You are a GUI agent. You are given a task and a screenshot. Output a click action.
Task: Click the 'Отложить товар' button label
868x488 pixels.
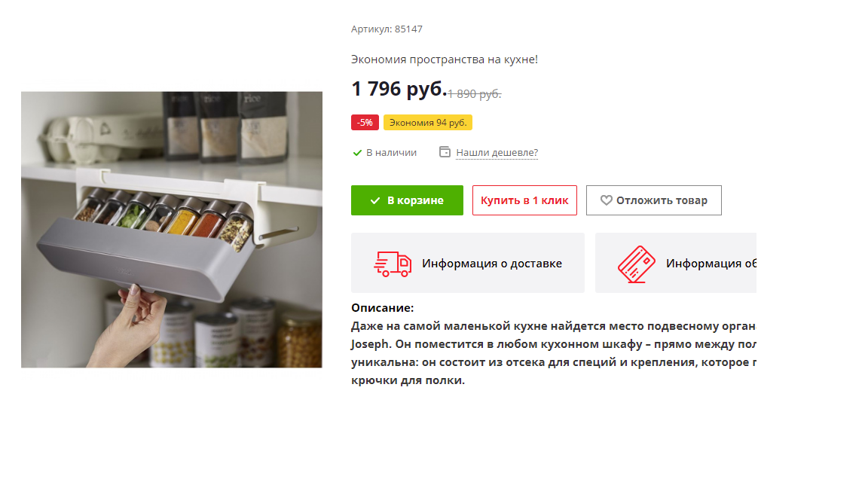[x=662, y=200]
